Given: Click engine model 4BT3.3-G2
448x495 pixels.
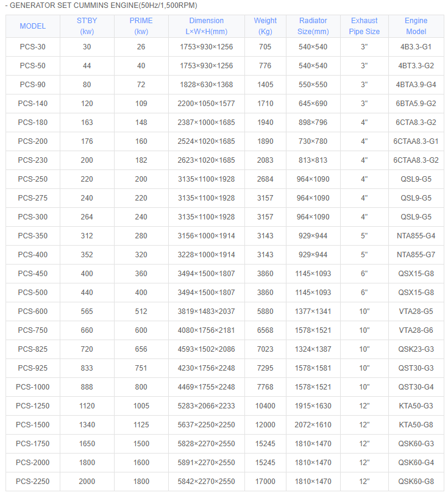Looking at the screenshot, I should 416,66.
